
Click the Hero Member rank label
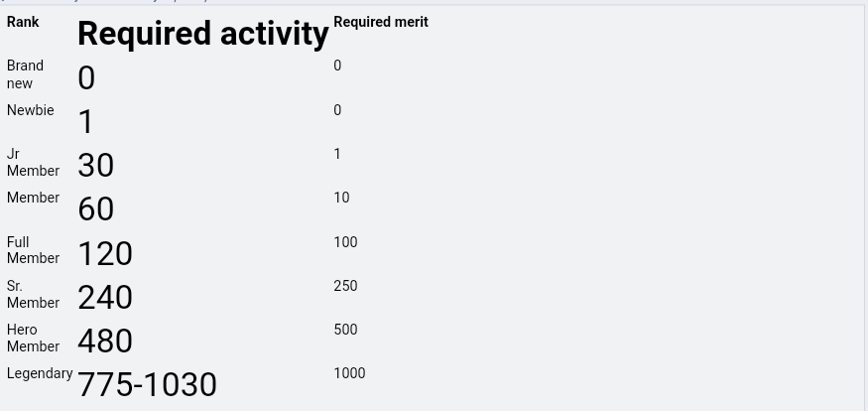tap(33, 338)
